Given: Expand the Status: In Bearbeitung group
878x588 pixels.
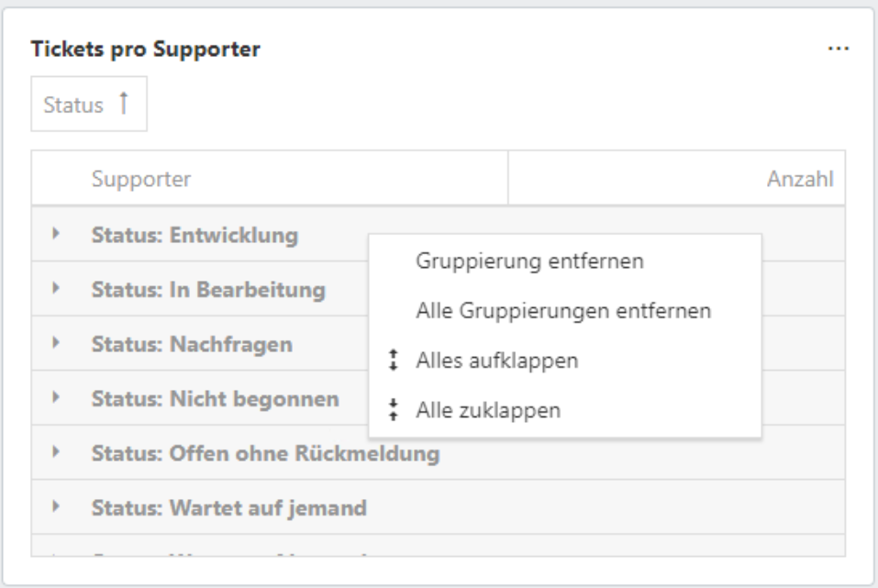Looking at the screenshot, I should tap(56, 290).
